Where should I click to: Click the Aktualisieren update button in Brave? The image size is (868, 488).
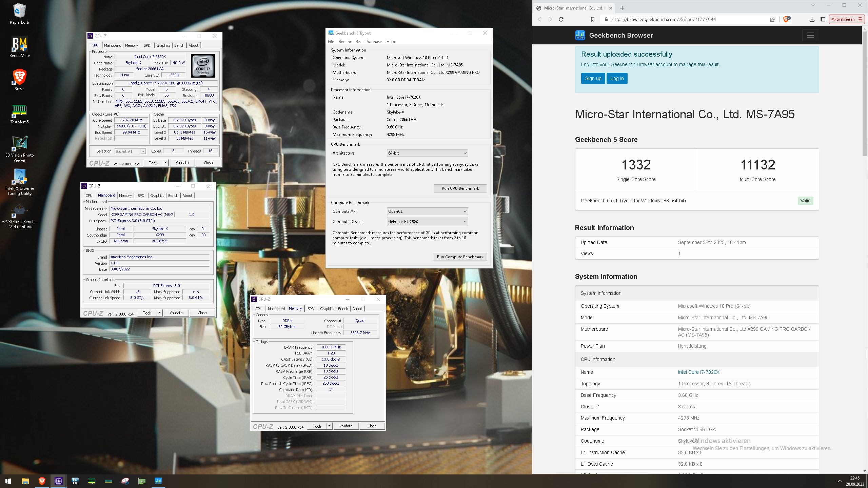coord(847,19)
